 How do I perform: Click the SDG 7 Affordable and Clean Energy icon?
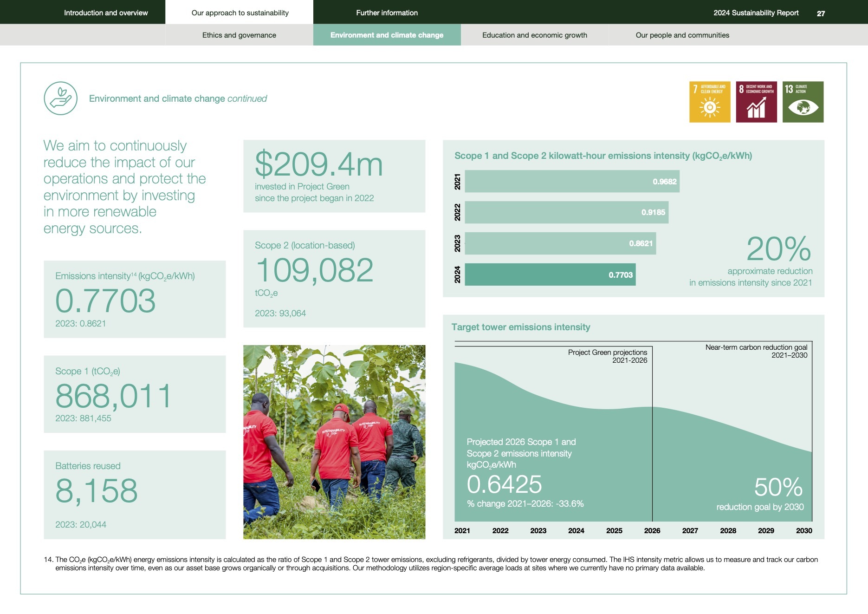(710, 102)
